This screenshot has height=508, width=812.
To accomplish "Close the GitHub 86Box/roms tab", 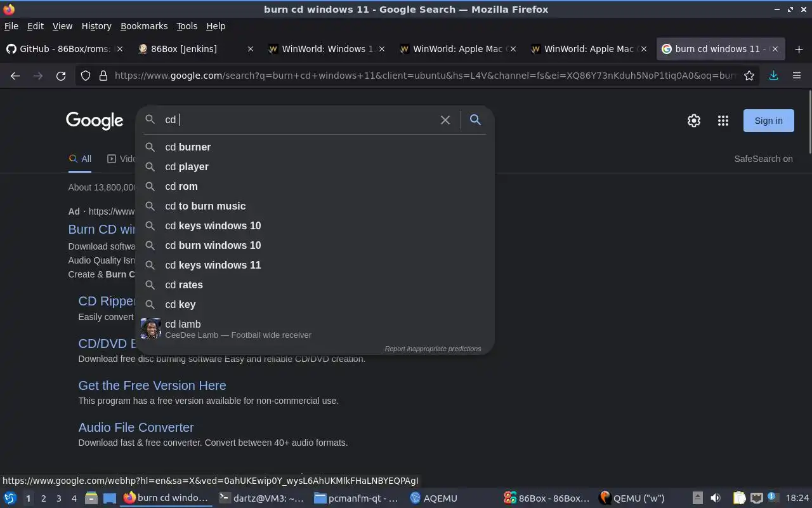I will (x=120, y=49).
